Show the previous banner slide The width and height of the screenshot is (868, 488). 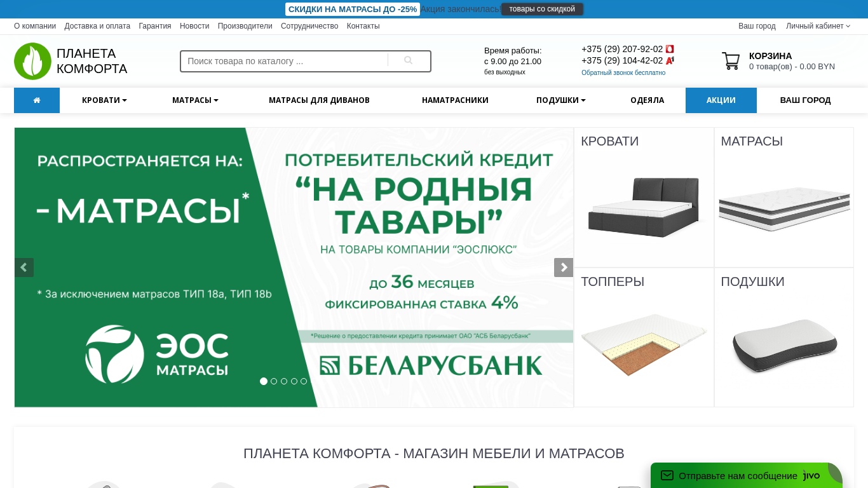[x=24, y=268]
